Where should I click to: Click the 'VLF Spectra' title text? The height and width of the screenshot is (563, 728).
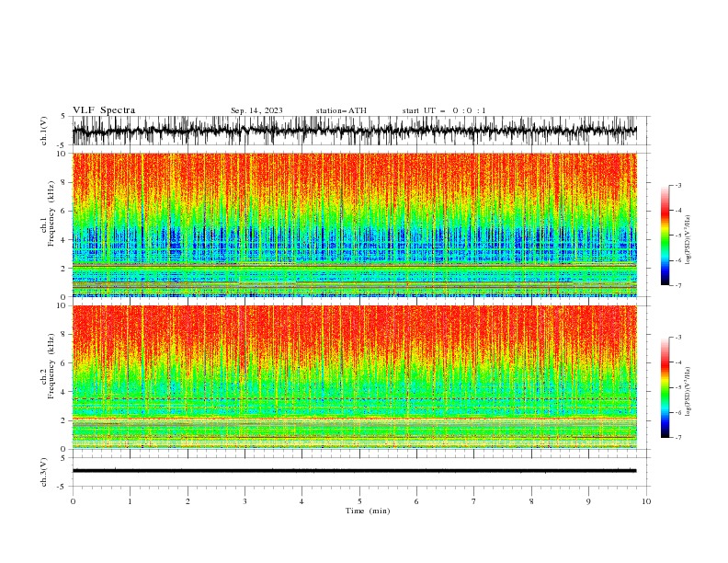click(104, 110)
